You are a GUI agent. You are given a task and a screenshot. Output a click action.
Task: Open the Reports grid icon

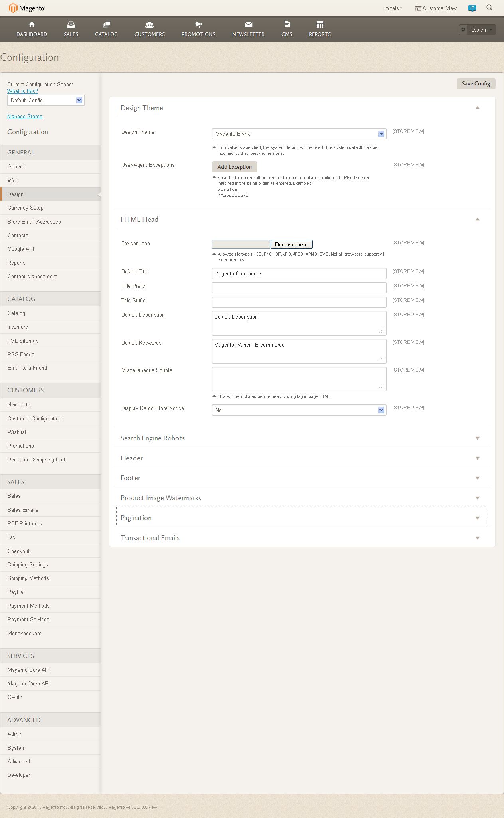(x=320, y=24)
